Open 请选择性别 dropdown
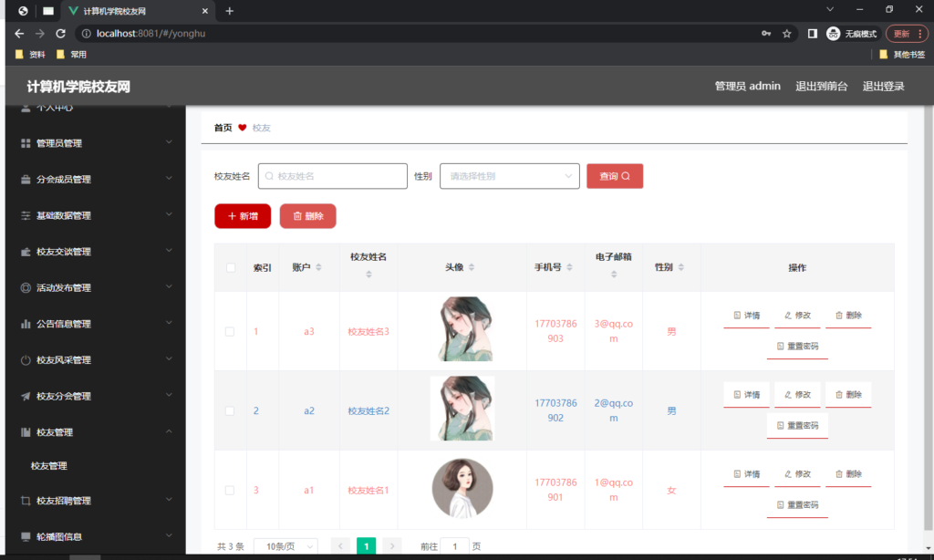 click(509, 176)
